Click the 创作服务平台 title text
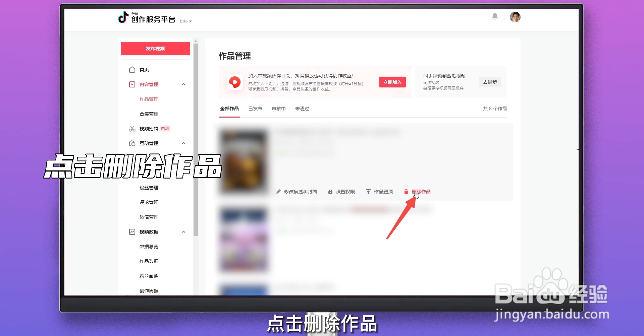 pyautogui.click(x=153, y=19)
